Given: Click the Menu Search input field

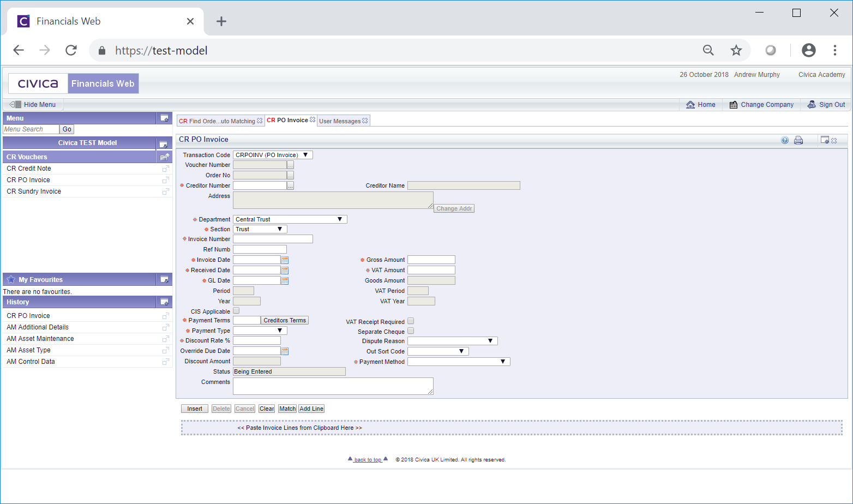Looking at the screenshot, I should pyautogui.click(x=31, y=129).
